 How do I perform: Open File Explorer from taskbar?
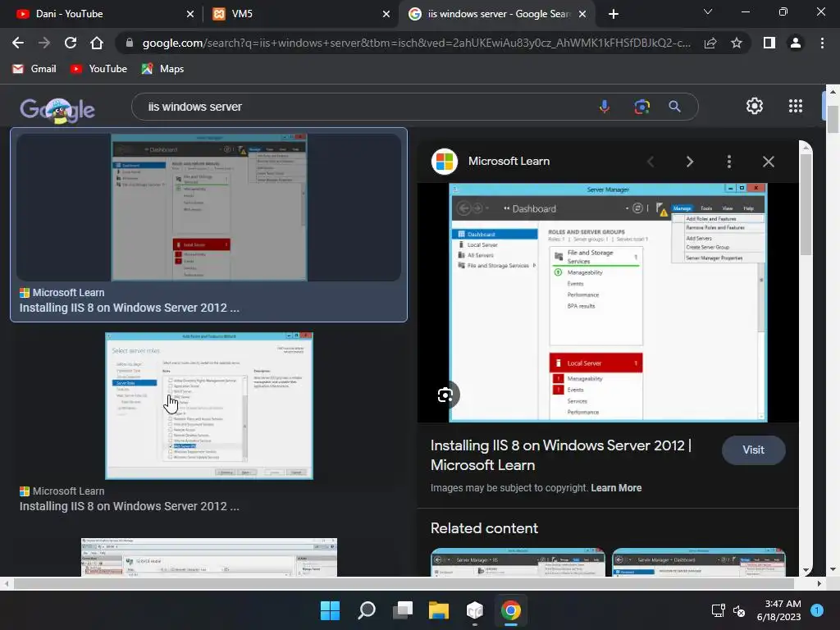pos(439,610)
